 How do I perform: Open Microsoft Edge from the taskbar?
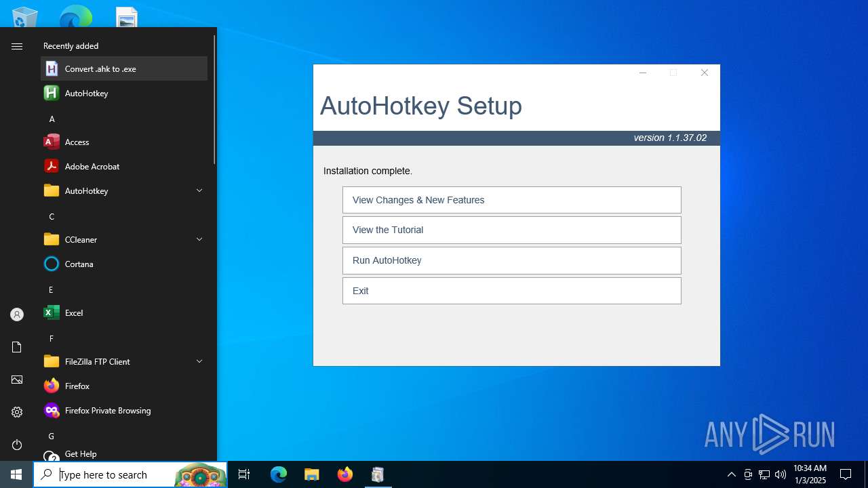coord(279,474)
